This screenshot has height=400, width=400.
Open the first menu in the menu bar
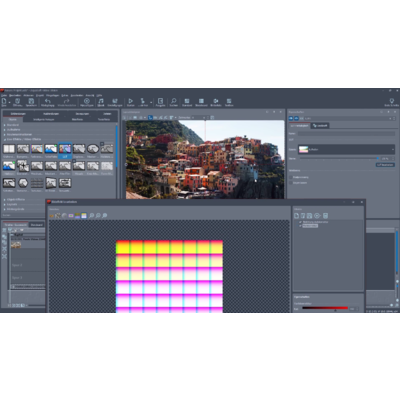(3, 95)
